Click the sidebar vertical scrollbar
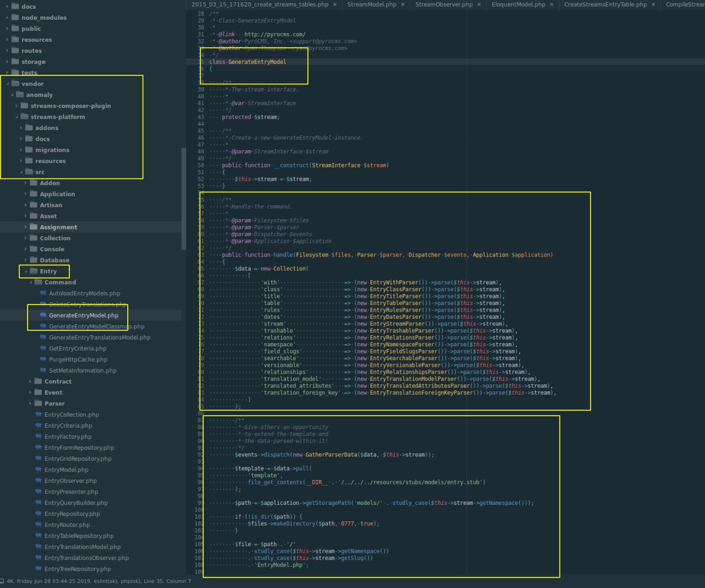 184,198
